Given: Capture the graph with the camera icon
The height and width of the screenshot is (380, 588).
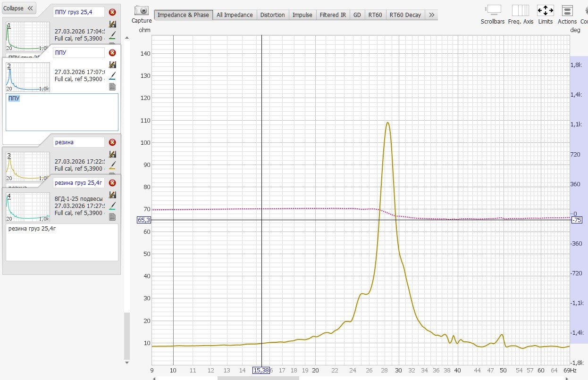Looking at the screenshot, I should click(141, 10).
